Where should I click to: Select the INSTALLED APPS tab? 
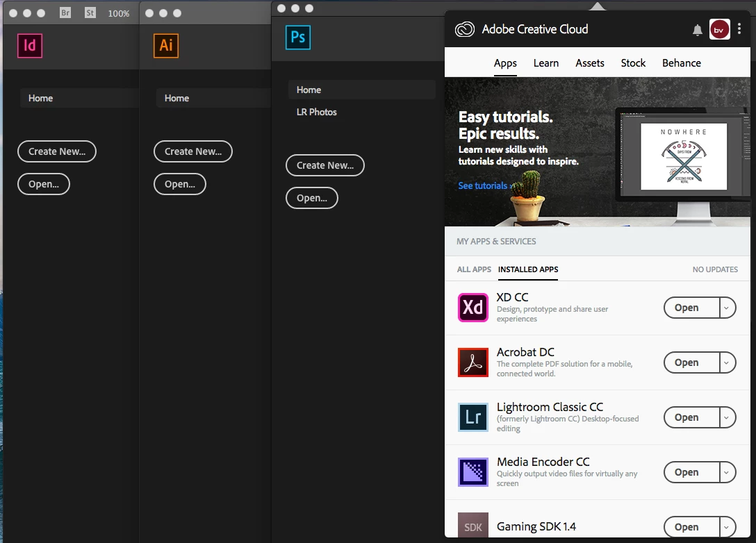(x=528, y=269)
